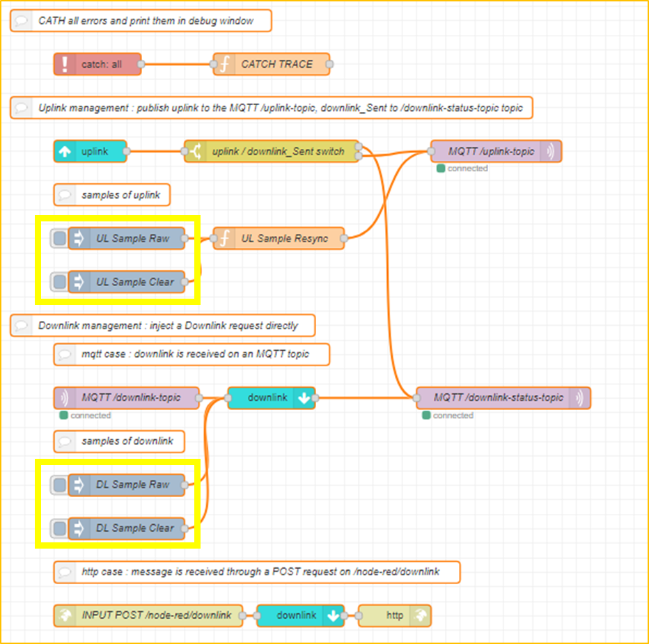Image resolution: width=649 pixels, height=644 pixels.
Task: Select the downlink node after MQTT /downlink-topic
Action: tap(267, 398)
